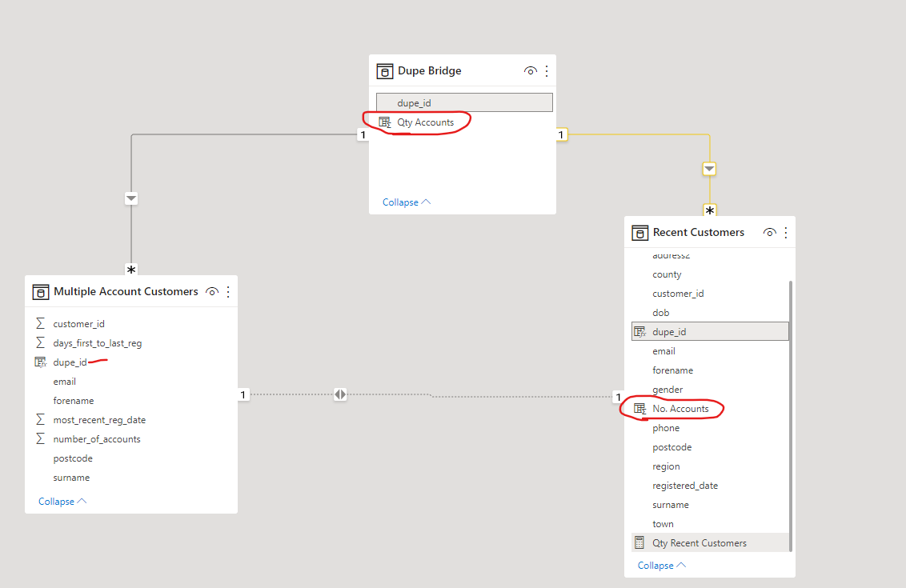Click filter arrow on Dupe Bridge–Multiple Account relationship
Viewport: 906px width, 588px height.
click(131, 198)
